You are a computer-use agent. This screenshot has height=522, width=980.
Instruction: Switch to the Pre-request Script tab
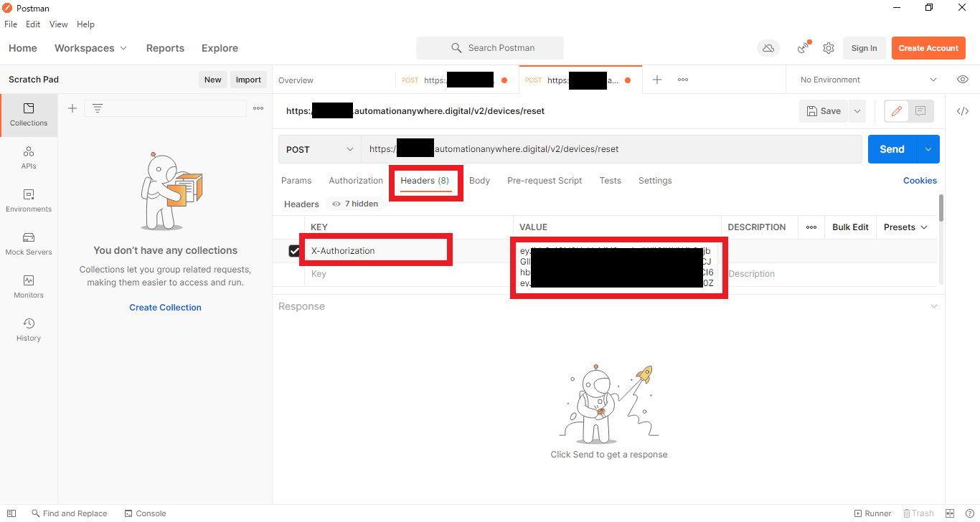coord(545,181)
